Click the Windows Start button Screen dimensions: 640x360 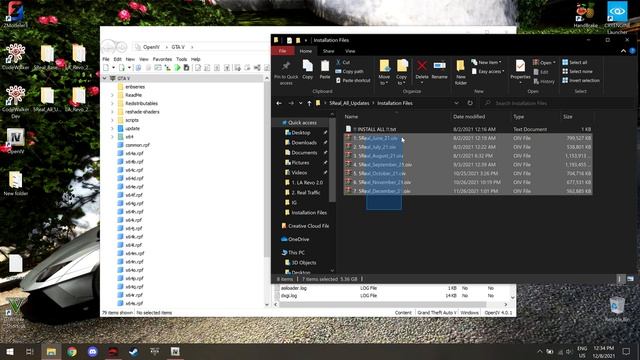click(10, 351)
